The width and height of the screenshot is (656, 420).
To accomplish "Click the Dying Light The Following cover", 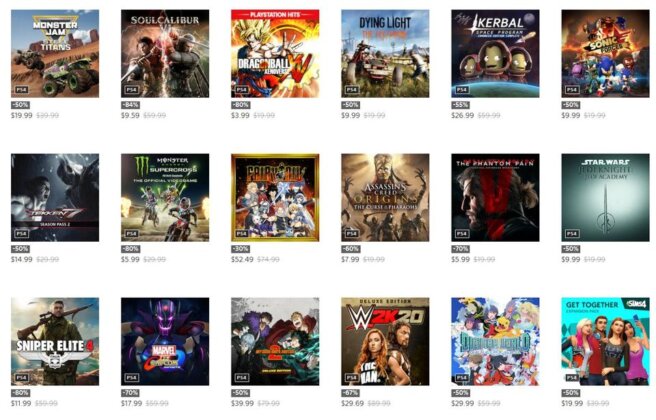I will tap(385, 54).
